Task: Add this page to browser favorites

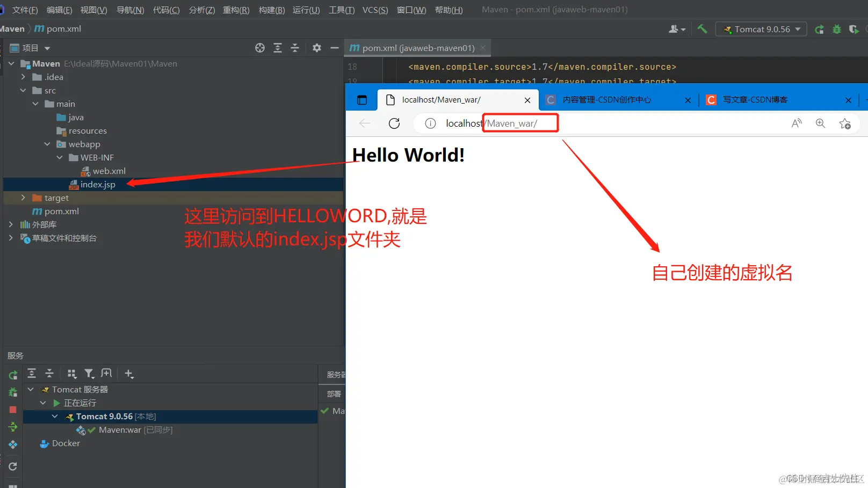Action: click(844, 123)
